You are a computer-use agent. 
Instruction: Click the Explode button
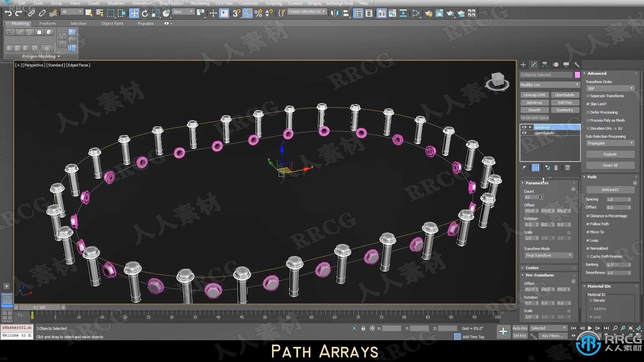coord(609,154)
